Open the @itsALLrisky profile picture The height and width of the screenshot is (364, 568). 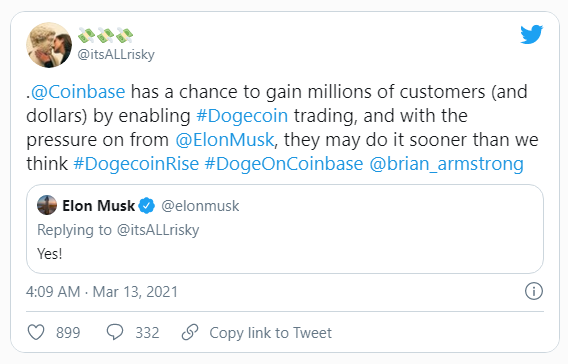click(49, 45)
